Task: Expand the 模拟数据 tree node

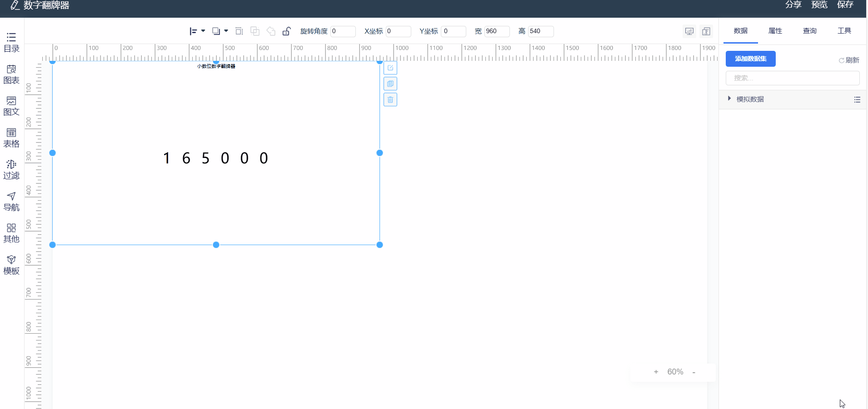Action: (x=729, y=99)
